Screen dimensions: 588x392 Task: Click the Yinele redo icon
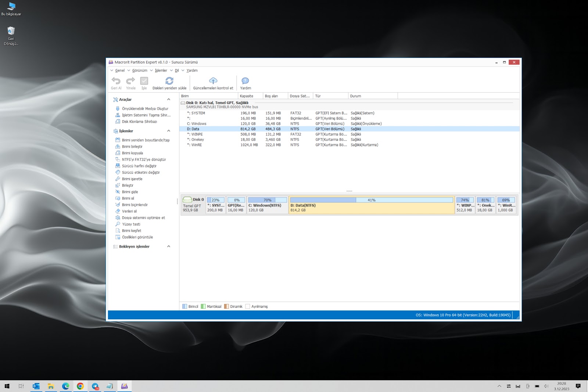point(130,81)
